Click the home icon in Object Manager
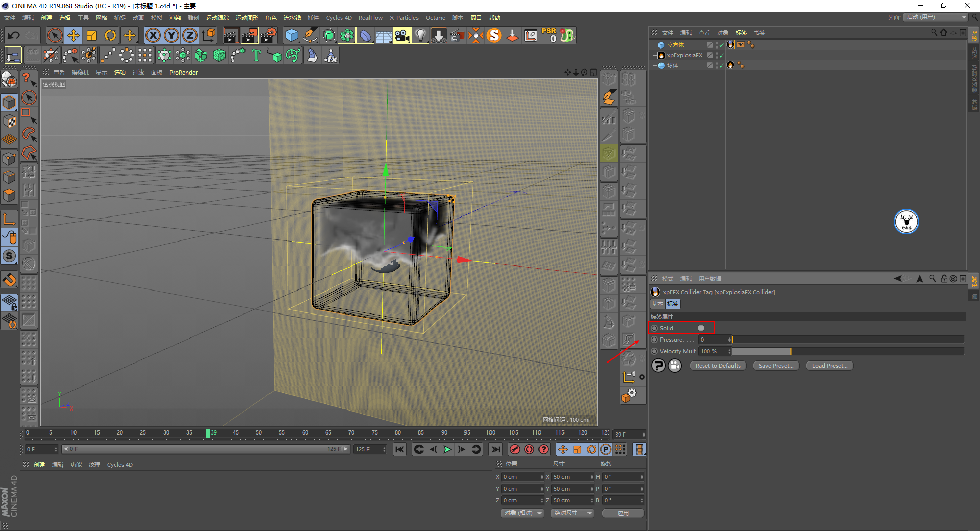 [944, 32]
